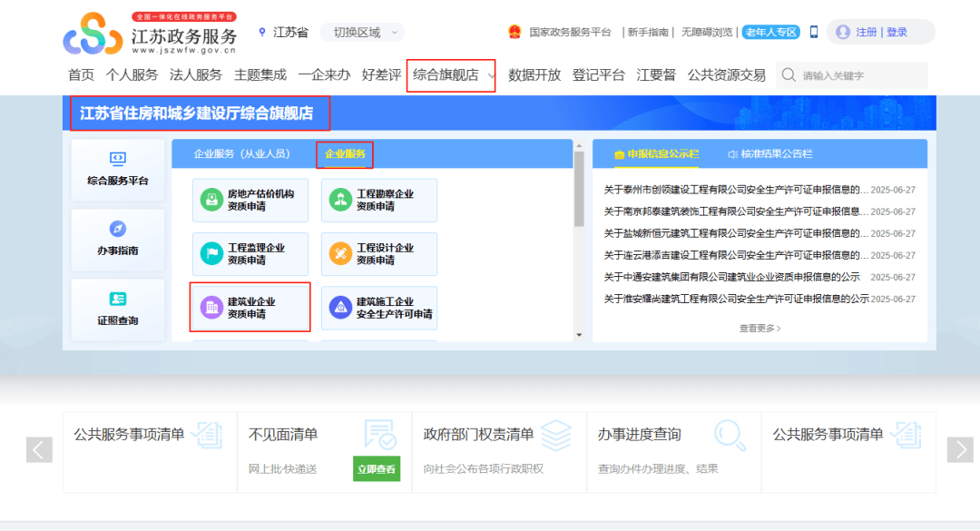This screenshot has width=980, height=531.
Task: Click the 工程勘察企业 green icon
Action: coord(340,200)
